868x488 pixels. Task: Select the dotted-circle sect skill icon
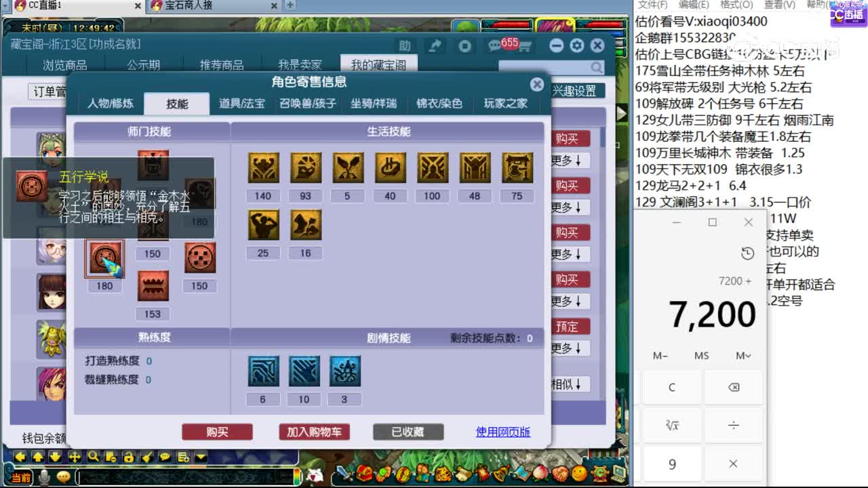(199, 258)
